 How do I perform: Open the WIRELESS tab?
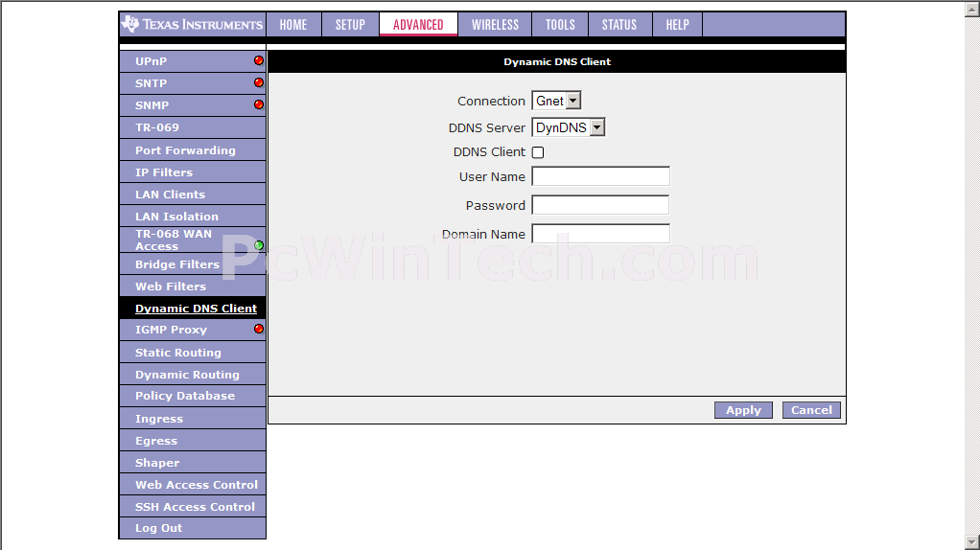(x=495, y=24)
